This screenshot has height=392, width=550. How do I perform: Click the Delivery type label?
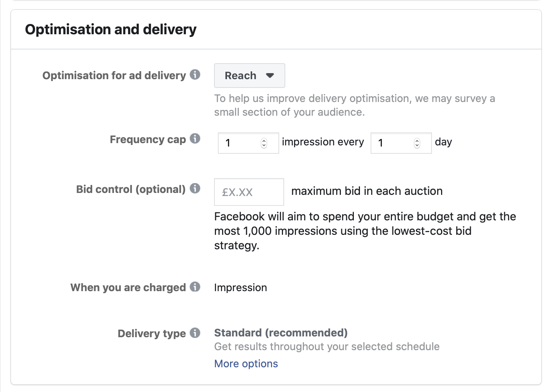(x=152, y=334)
